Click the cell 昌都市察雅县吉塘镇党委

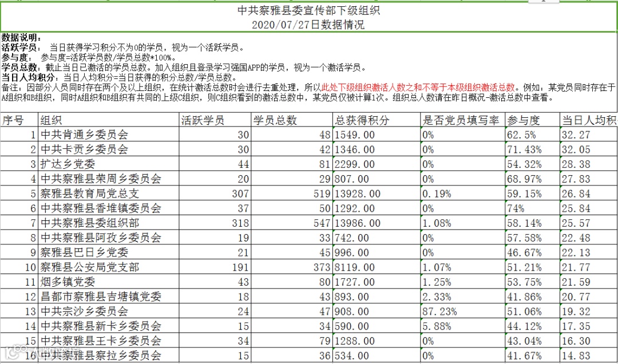[x=109, y=296]
